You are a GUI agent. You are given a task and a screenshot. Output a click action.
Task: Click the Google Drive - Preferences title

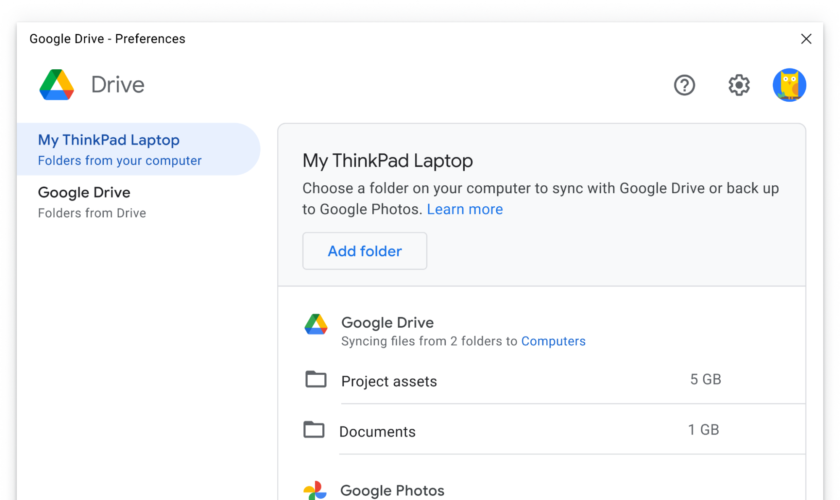(107, 39)
